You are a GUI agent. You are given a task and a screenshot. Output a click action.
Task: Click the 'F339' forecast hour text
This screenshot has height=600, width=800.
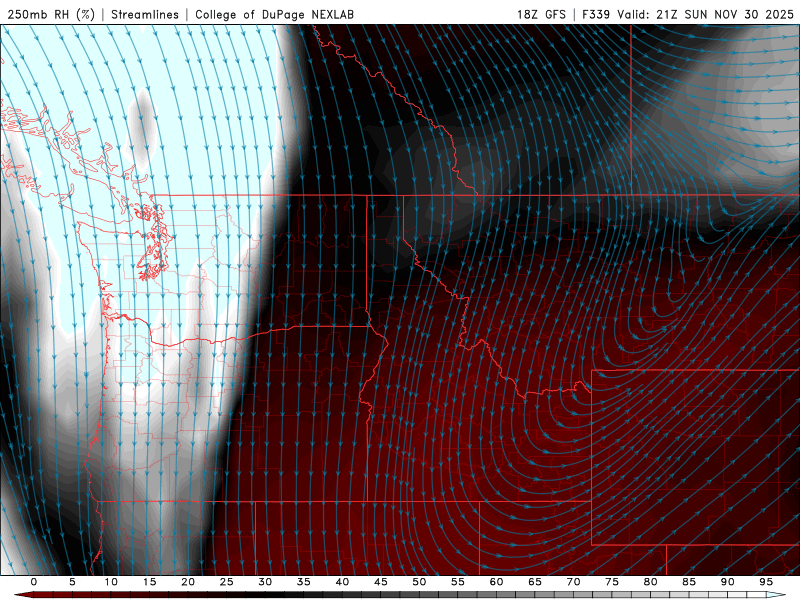596,14
